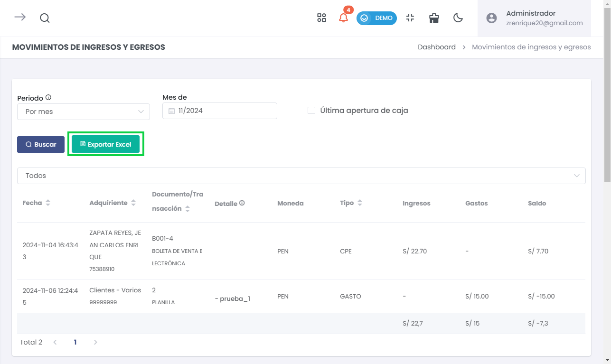611x364 pixels.
Task: Select page 1 in pagination
Action: (x=75, y=342)
